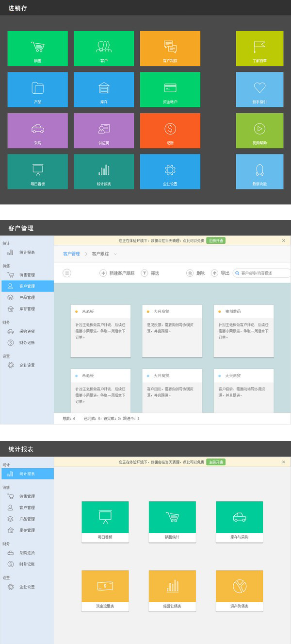Click the 新建客户跟踪 button
The image size is (291, 644).
pos(117,273)
